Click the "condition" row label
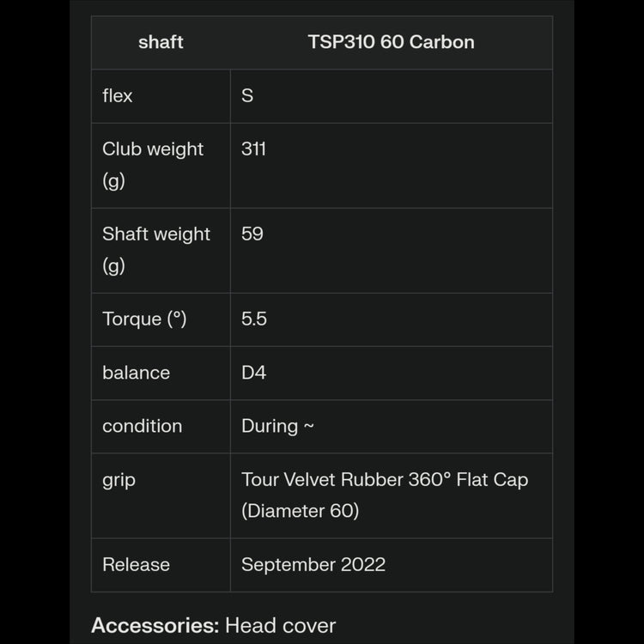 click(142, 426)
